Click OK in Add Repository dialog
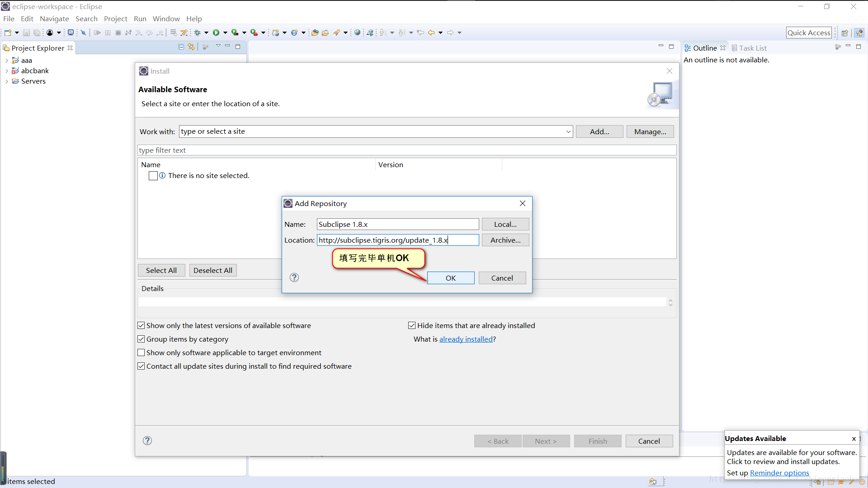The width and height of the screenshot is (868, 488). [x=451, y=278]
